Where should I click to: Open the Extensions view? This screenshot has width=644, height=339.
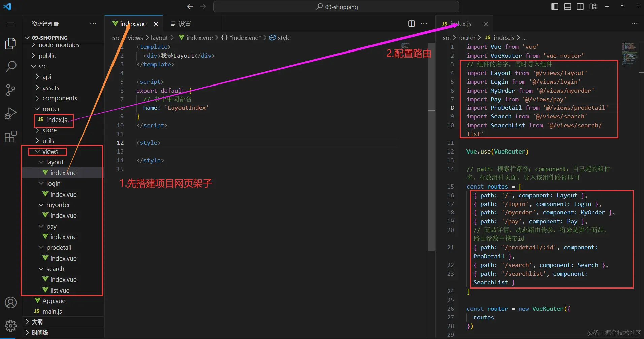11,137
